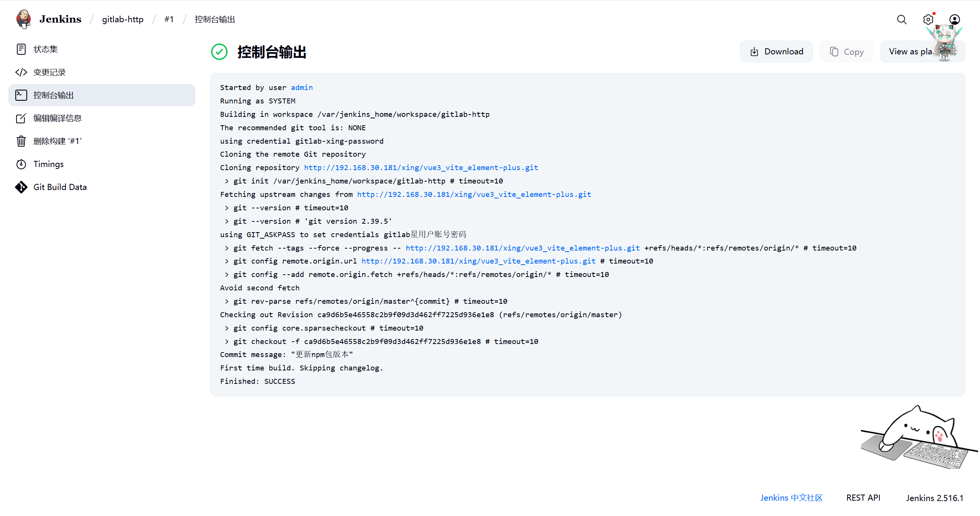The height and width of the screenshot is (516, 980).
Task: Open the Jenkins 中文社区 footer link
Action: point(791,498)
